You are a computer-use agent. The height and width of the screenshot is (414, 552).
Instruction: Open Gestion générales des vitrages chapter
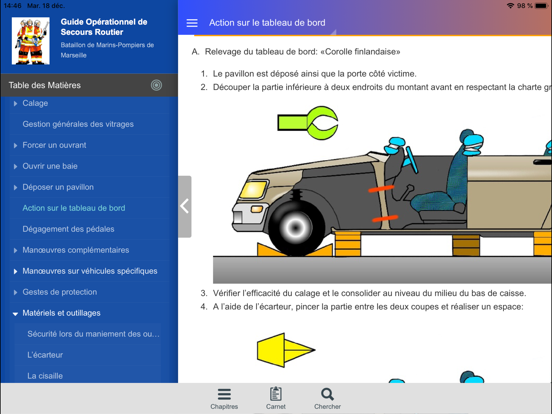(x=78, y=124)
